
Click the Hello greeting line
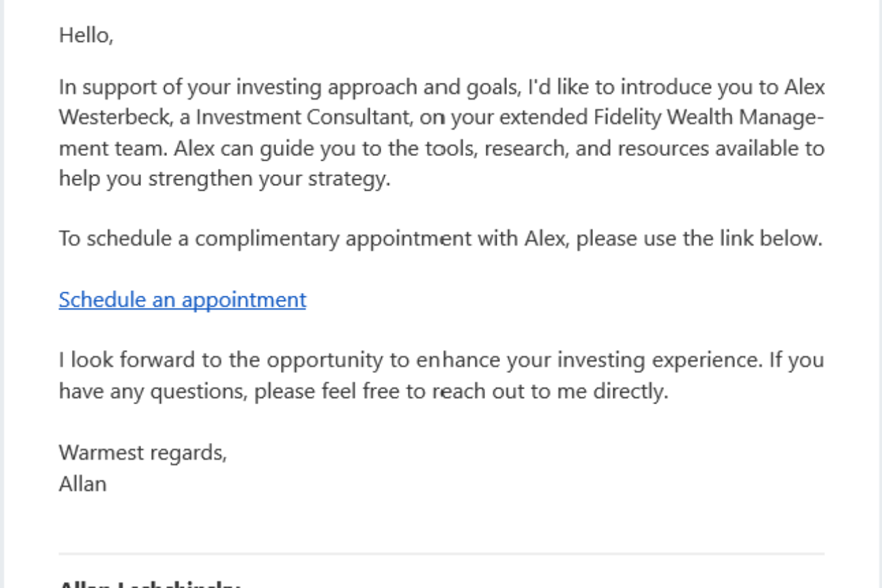85,35
